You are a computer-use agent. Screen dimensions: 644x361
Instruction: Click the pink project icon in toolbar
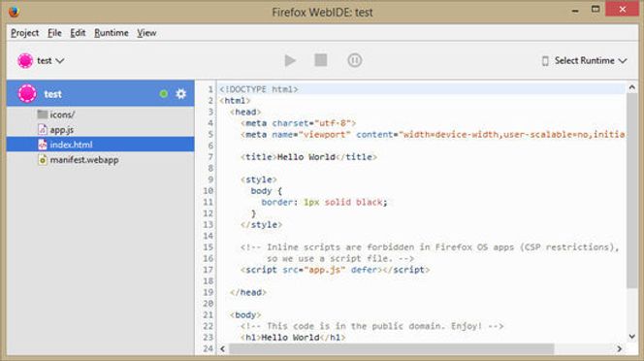coord(25,61)
